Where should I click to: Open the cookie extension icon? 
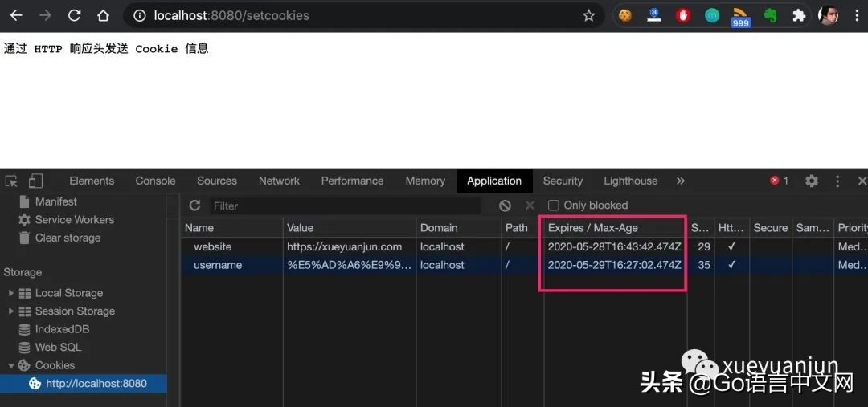point(625,15)
